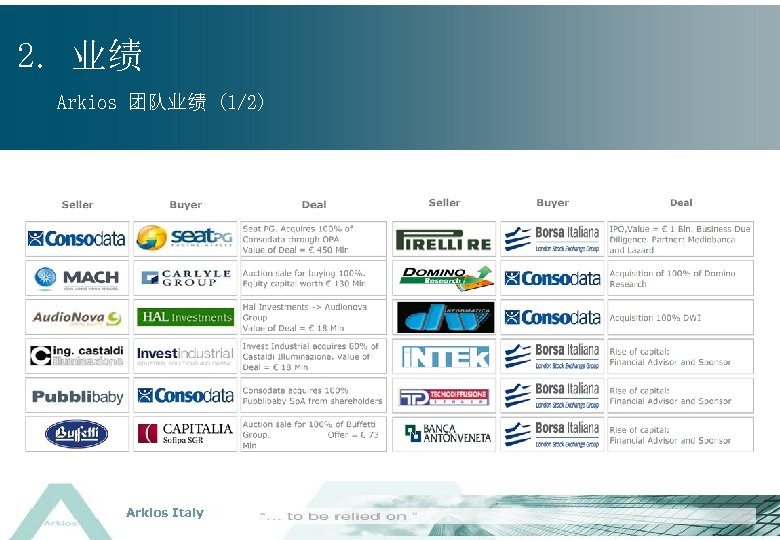Click the 'IPO, Value = € 1 Bln' deal text
Viewport: 780px width, 540px height.
680,239
